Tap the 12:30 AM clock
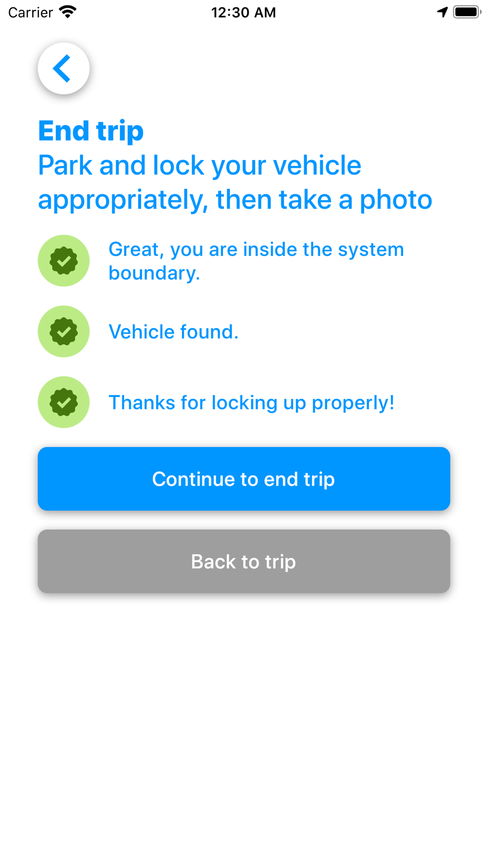 [x=244, y=12]
